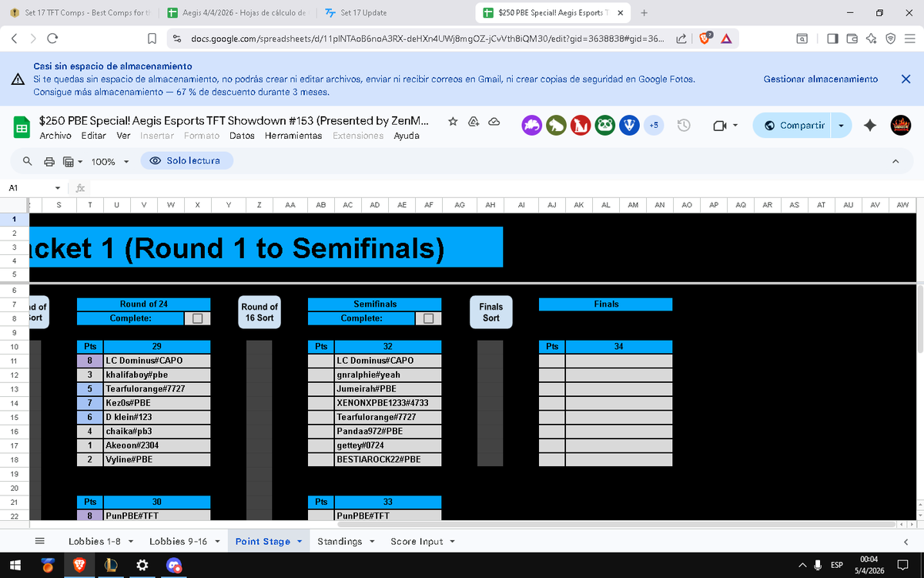Star this spreadsheet document
The width and height of the screenshot is (924, 578).
pyautogui.click(x=454, y=121)
